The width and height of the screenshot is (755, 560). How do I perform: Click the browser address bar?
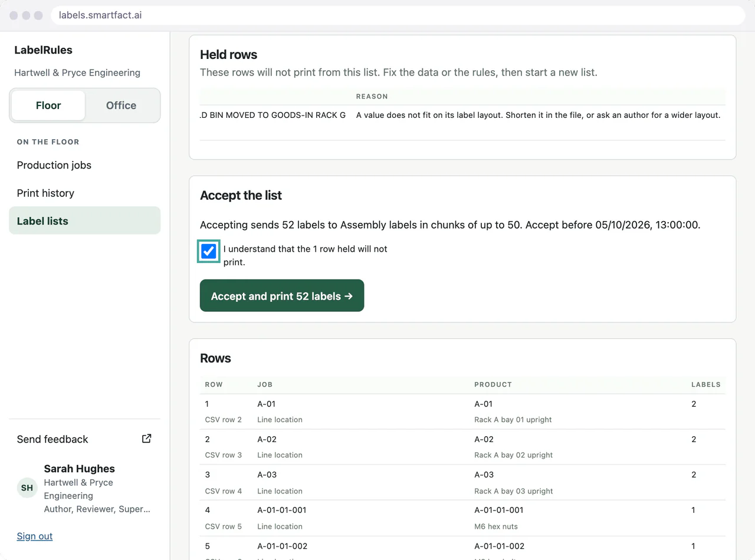(398, 15)
